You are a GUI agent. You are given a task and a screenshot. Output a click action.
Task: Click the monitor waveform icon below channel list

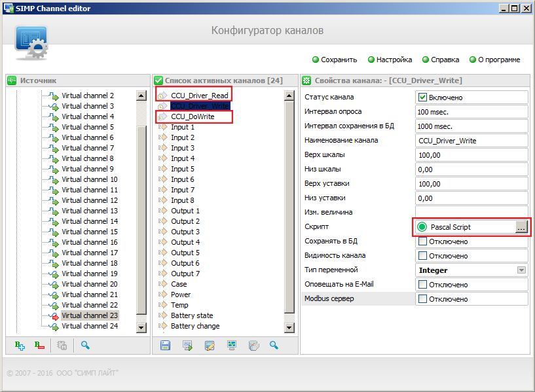(232, 346)
